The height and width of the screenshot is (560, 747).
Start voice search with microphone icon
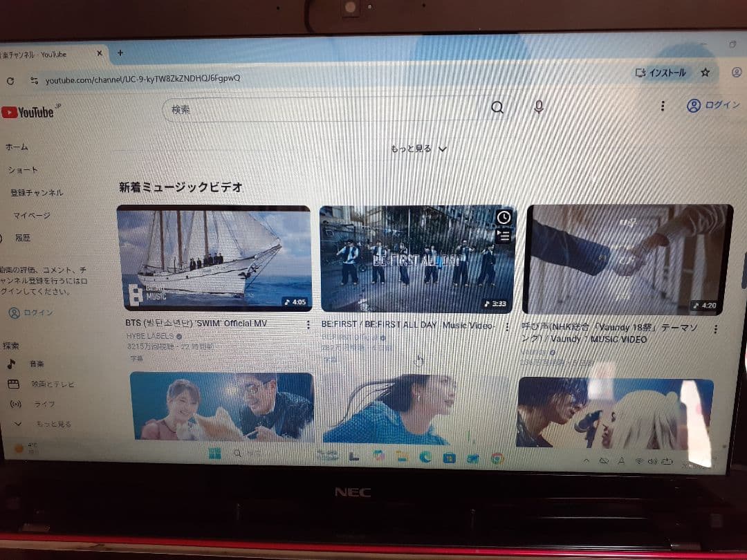tap(538, 107)
